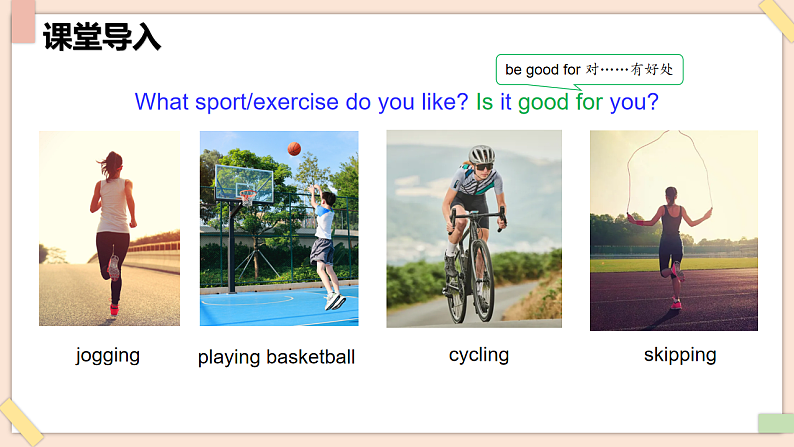Click the 课堂导入 slide title
The width and height of the screenshot is (794, 447).
coord(101,37)
